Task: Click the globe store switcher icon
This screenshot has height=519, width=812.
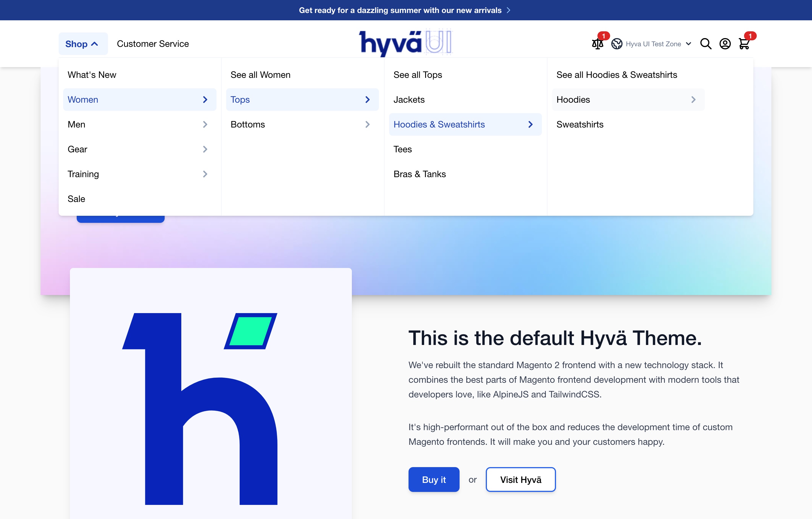Action: tap(617, 44)
